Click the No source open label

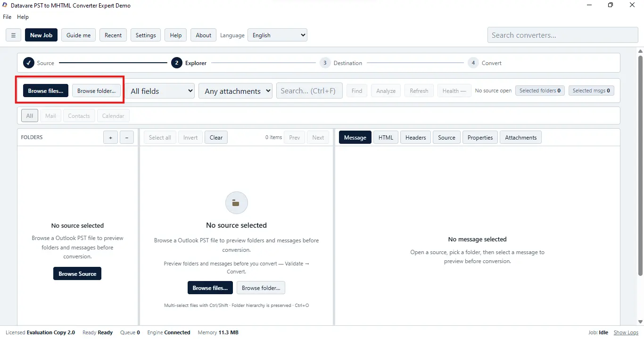tap(493, 91)
